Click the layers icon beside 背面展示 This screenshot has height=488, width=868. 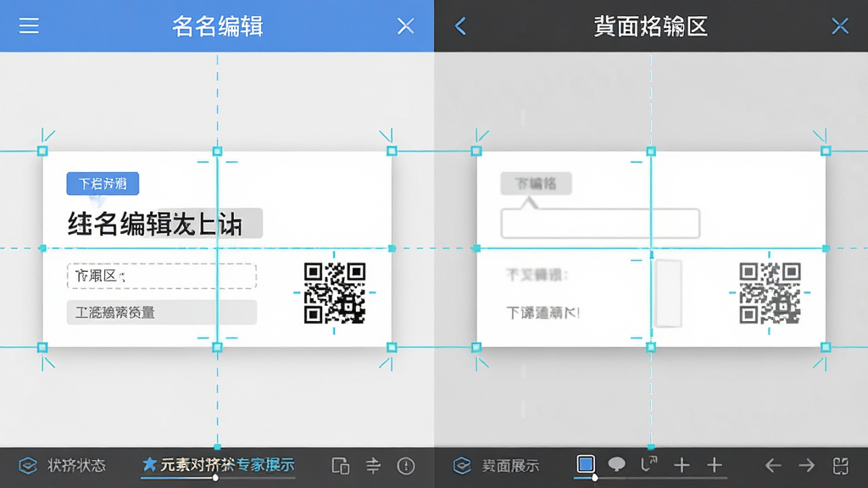coord(462,465)
